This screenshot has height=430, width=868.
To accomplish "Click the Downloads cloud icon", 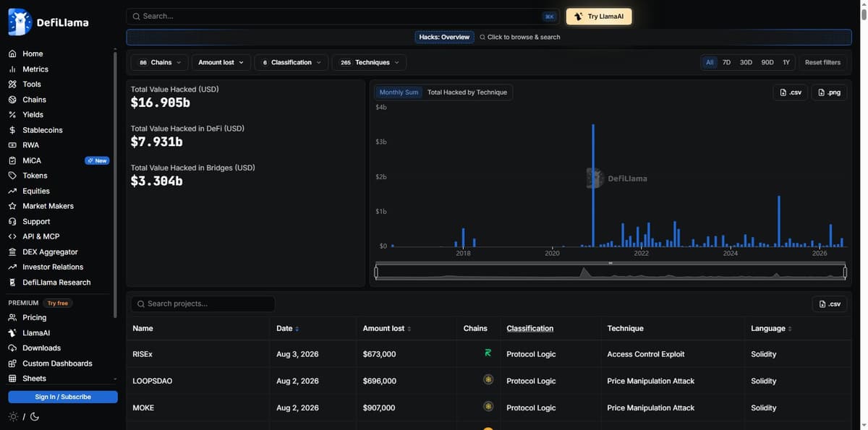I will coord(12,348).
